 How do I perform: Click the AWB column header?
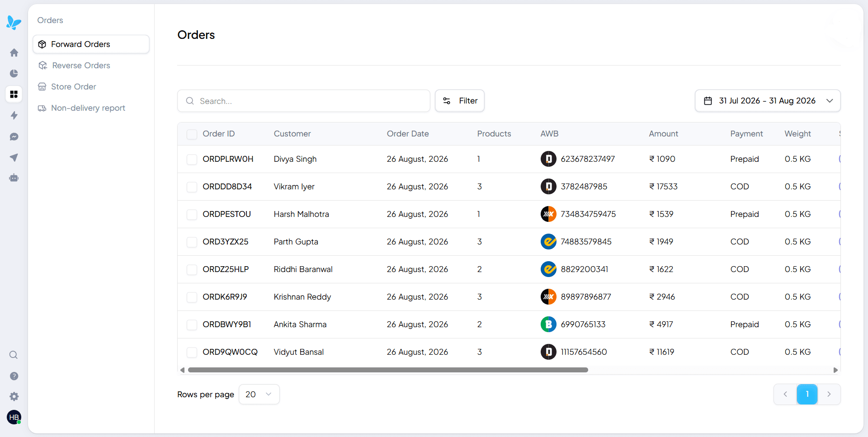pyautogui.click(x=549, y=134)
